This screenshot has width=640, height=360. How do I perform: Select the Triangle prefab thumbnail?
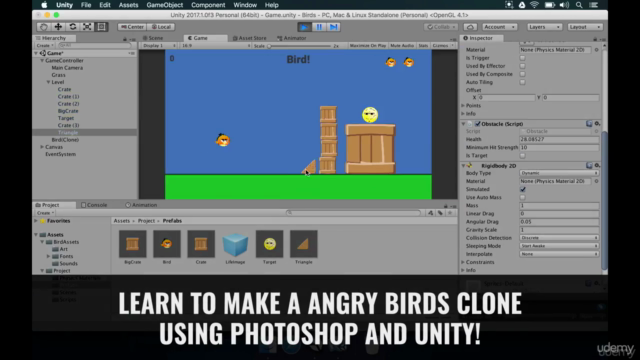point(304,244)
